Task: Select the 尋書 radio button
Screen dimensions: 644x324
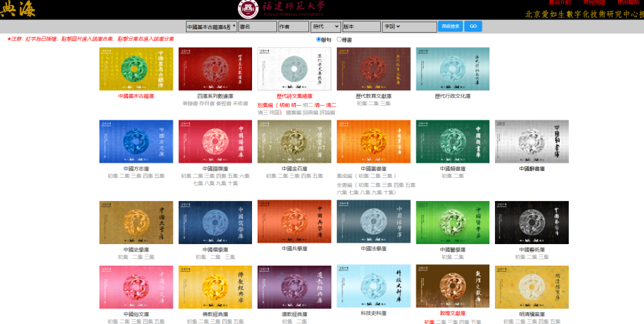Action: point(339,40)
